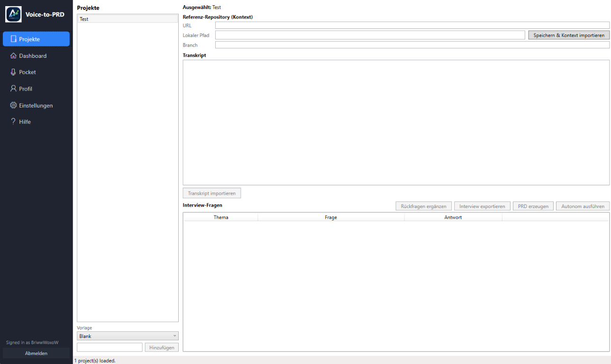Click Autonom ausführen button
The image size is (611, 364).
point(583,206)
